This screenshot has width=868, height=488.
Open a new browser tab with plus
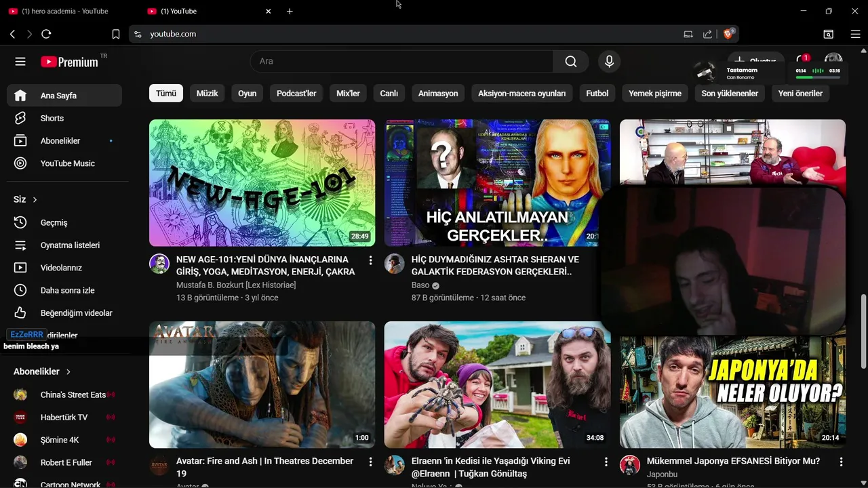tap(290, 12)
